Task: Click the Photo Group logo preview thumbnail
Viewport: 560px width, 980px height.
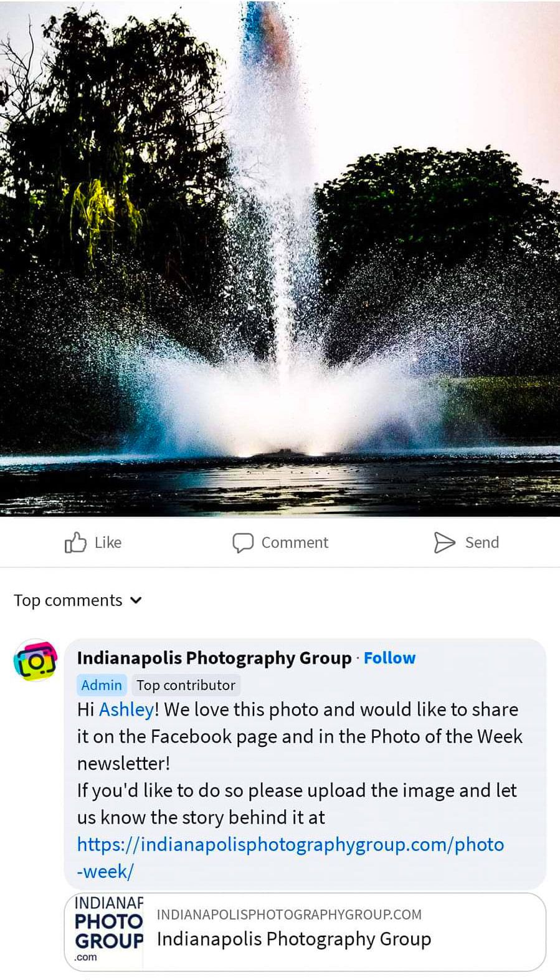Action: (x=104, y=931)
